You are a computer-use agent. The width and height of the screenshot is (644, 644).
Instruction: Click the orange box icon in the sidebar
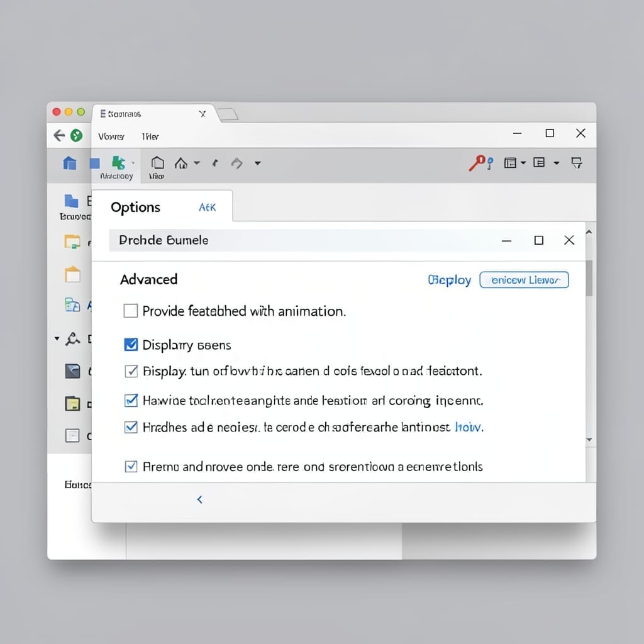click(73, 274)
